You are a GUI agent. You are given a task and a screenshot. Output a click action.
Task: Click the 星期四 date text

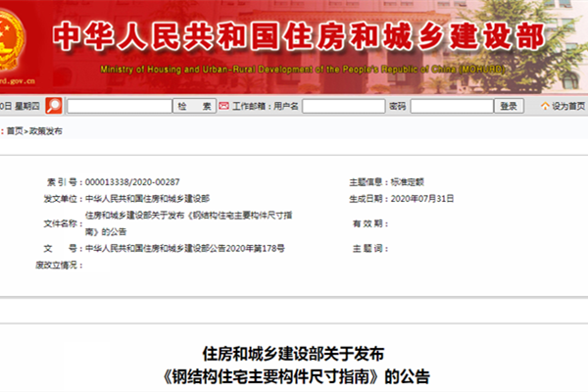[x=26, y=106]
